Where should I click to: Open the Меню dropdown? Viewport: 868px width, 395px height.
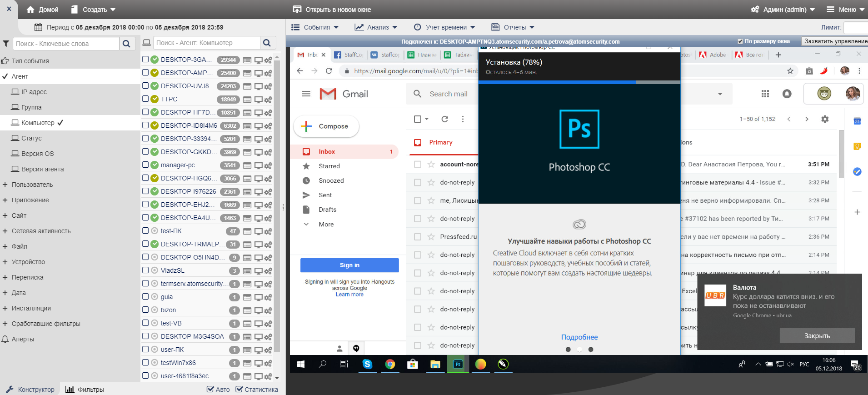pyautogui.click(x=845, y=10)
